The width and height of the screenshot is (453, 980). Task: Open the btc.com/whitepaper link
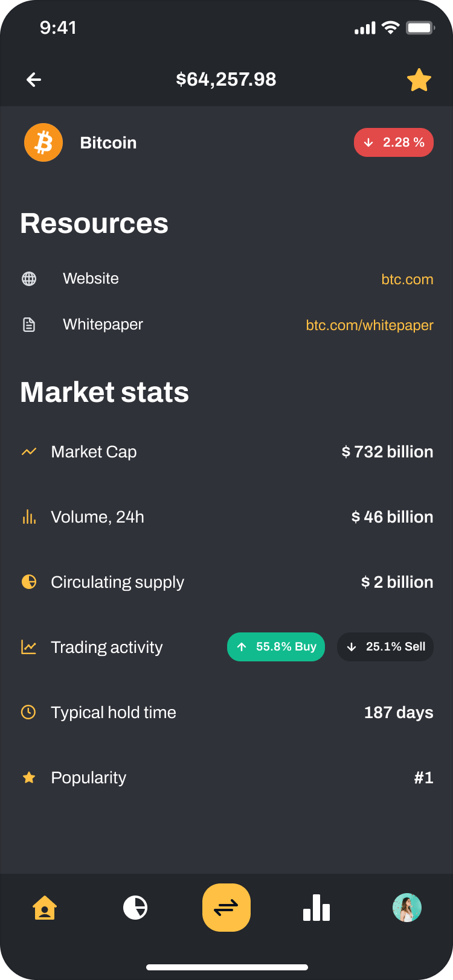(370, 325)
